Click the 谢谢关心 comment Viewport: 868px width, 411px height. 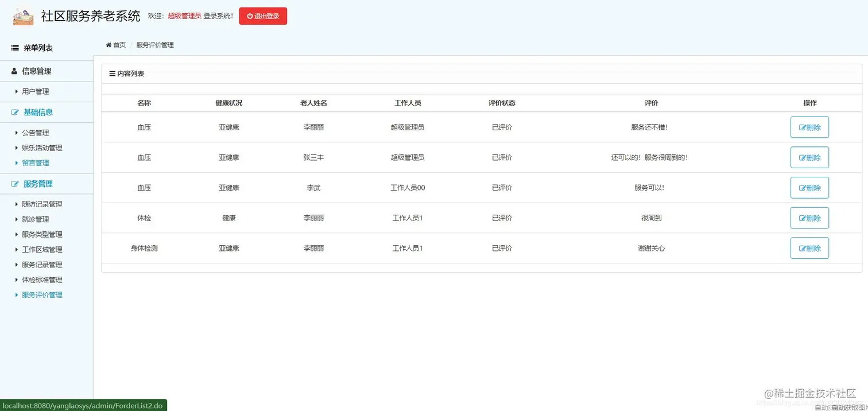652,249
